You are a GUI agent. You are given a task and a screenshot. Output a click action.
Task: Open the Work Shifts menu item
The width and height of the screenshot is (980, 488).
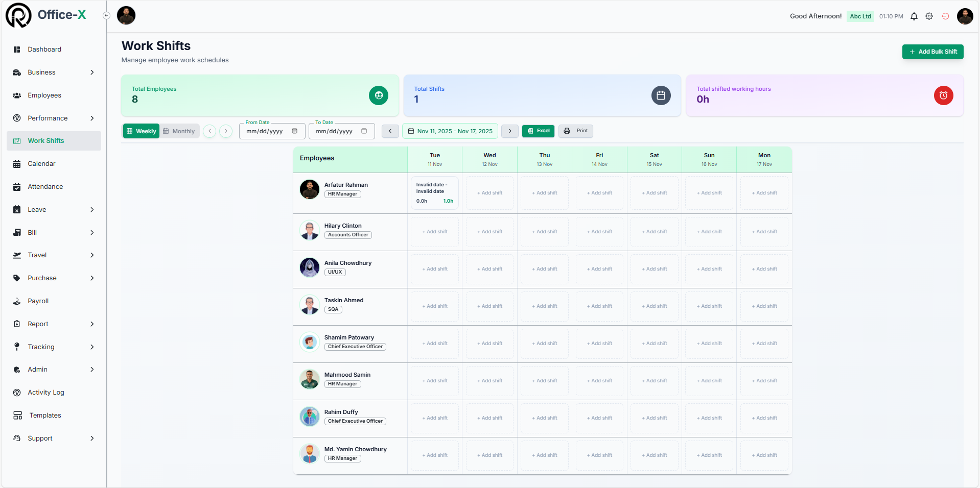[x=45, y=140]
